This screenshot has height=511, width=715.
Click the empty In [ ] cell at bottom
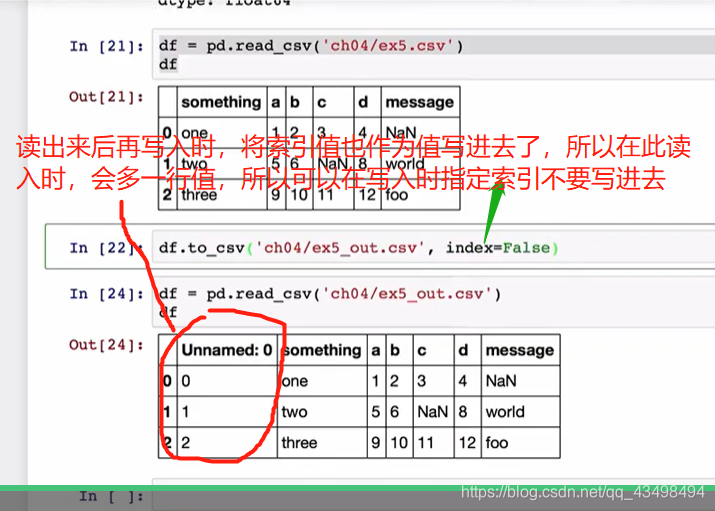point(433,495)
